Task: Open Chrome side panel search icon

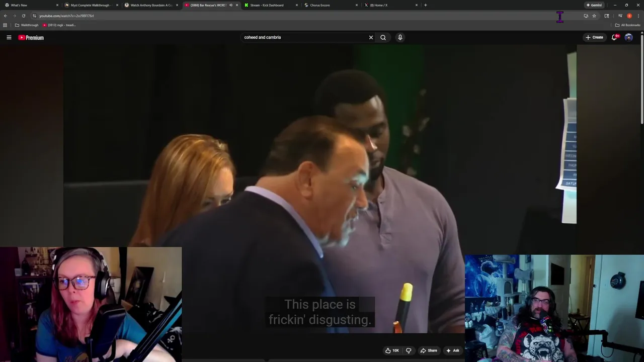Action: point(607,16)
